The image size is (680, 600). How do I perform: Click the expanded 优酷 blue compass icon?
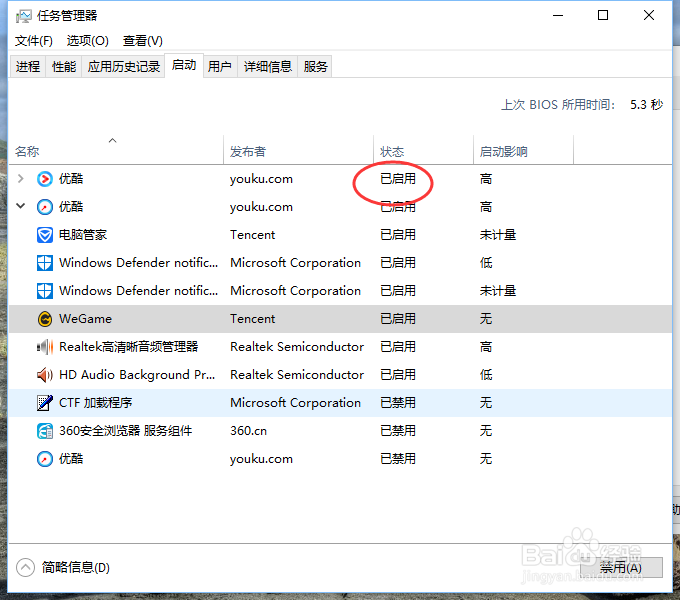click(x=45, y=207)
